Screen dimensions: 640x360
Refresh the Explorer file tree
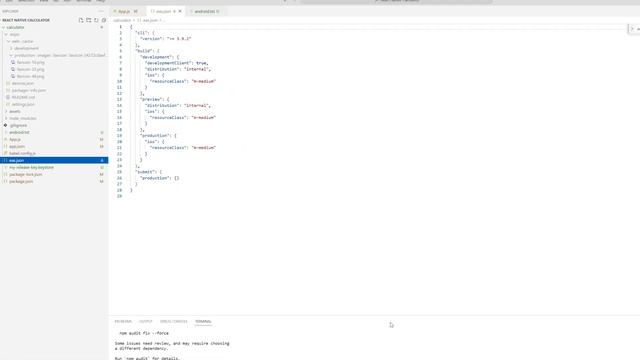coord(96,20)
